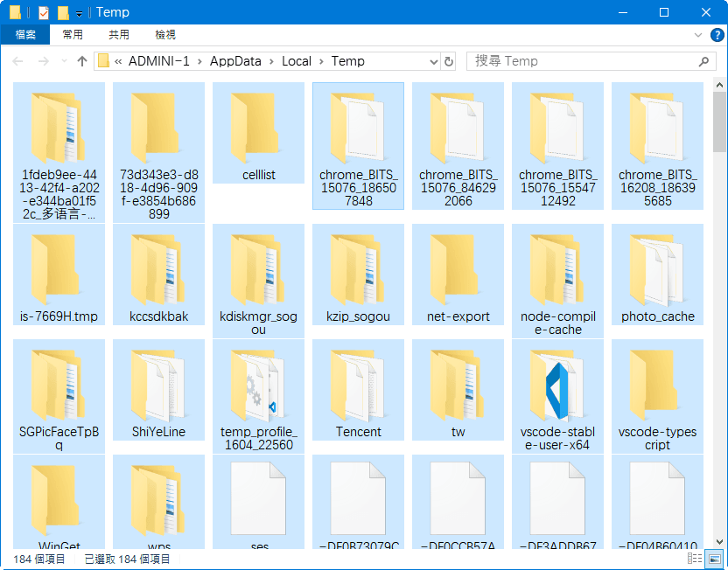Select the vscode-typescript folder

[x=657, y=397]
